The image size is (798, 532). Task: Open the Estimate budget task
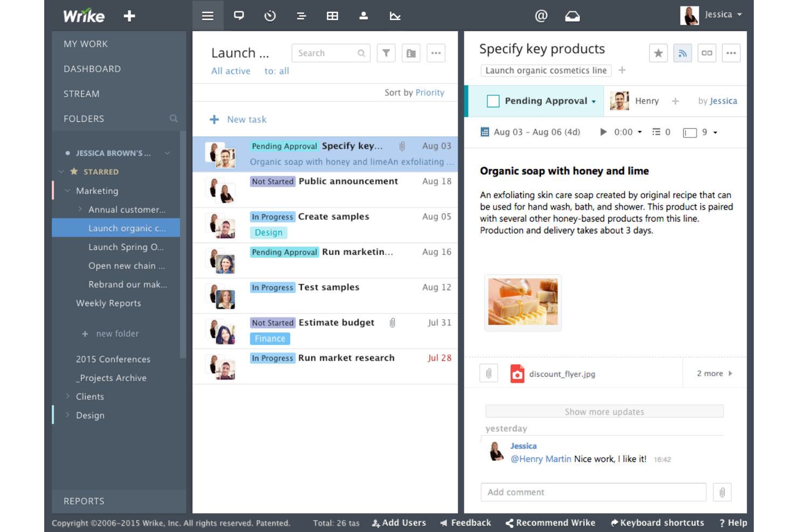pos(336,322)
